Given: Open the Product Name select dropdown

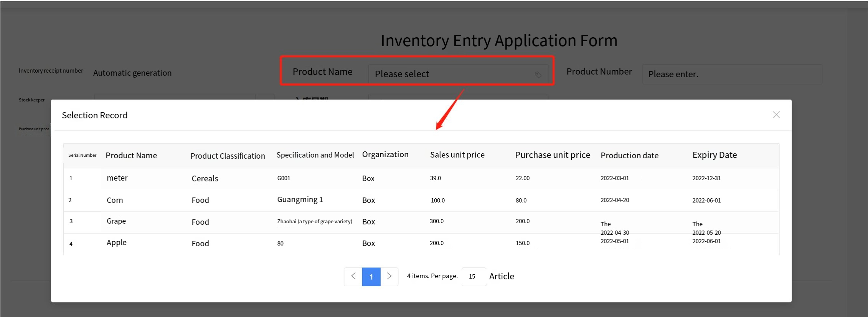Looking at the screenshot, I should pos(453,74).
